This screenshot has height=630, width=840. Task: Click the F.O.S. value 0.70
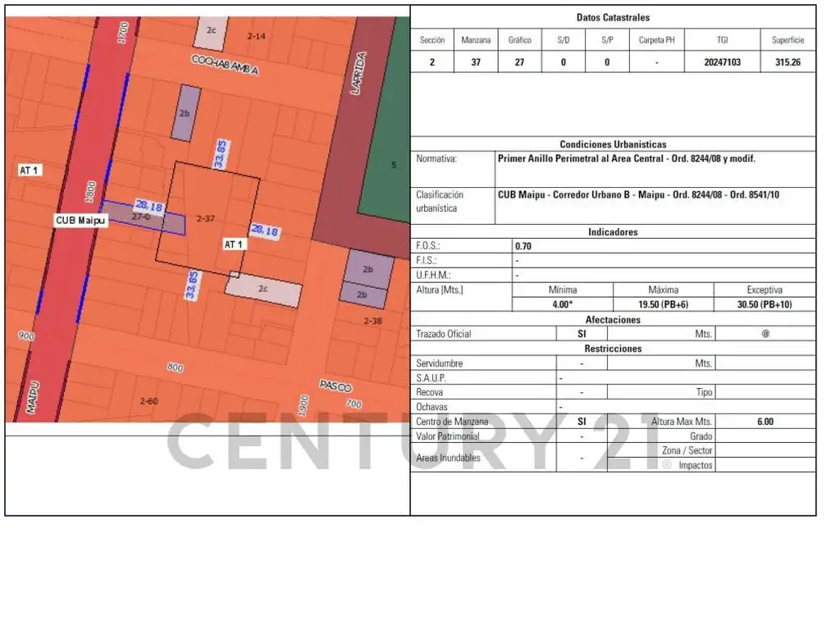[523, 245]
